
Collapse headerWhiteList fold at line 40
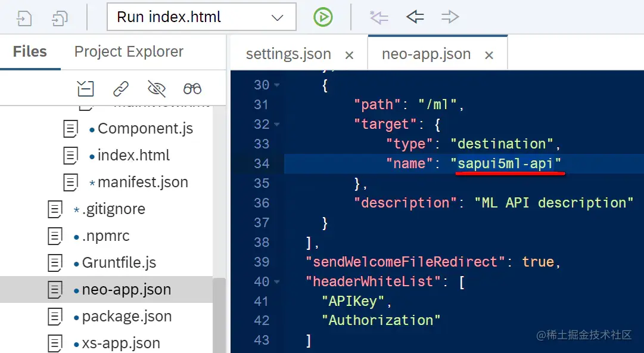pyautogui.click(x=277, y=281)
